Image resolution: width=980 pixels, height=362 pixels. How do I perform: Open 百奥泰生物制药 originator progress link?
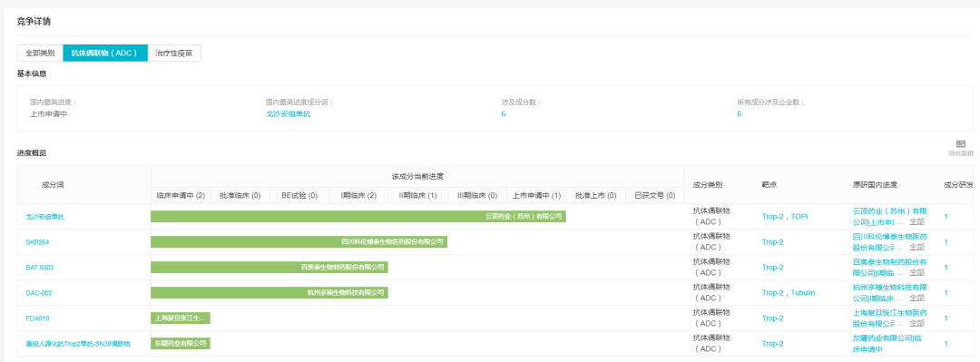pyautogui.click(x=889, y=268)
